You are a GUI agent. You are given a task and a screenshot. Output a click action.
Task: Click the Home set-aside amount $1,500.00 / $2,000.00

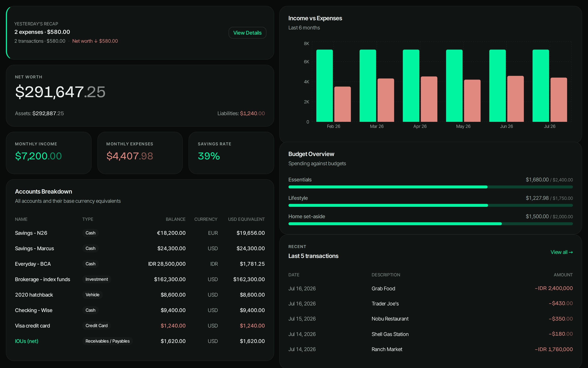click(549, 216)
